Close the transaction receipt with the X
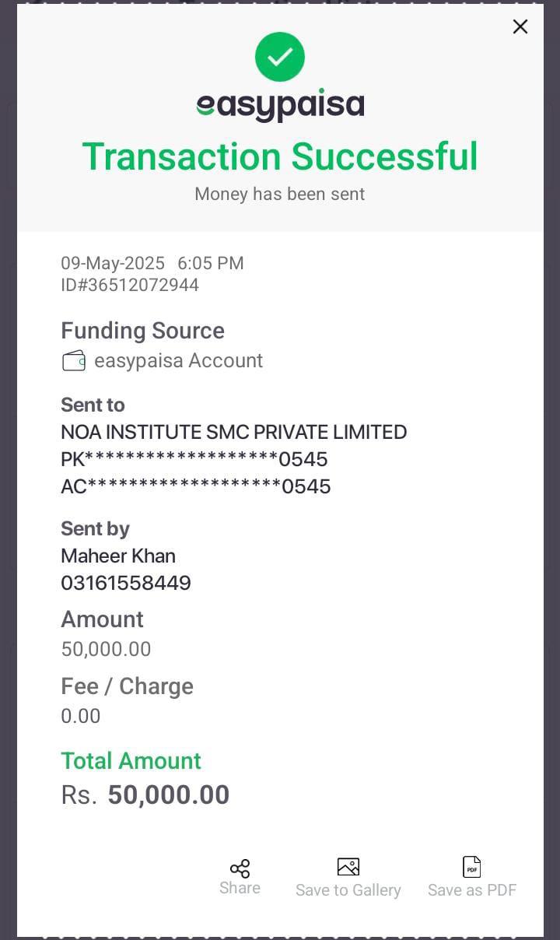The image size is (560, 940). [520, 26]
